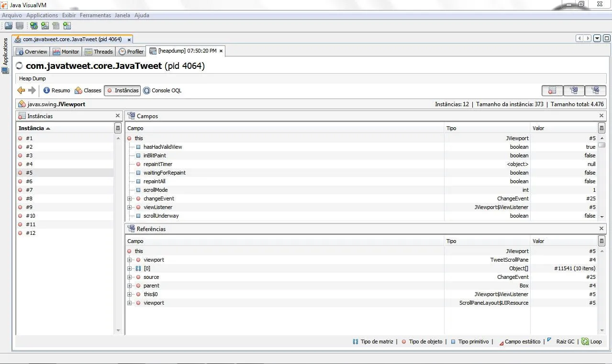Toggle the Fields panel visibility button
This screenshot has width=612, height=364.
pyautogui.click(x=574, y=90)
